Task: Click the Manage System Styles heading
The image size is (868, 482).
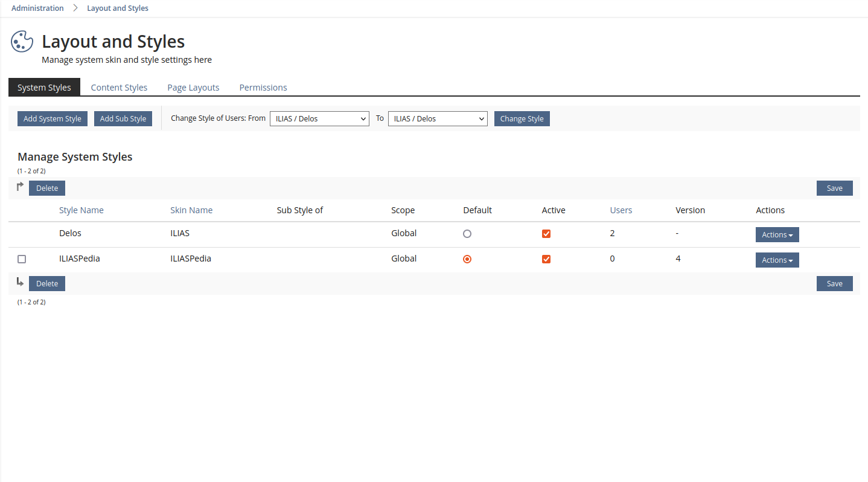Action: click(75, 156)
